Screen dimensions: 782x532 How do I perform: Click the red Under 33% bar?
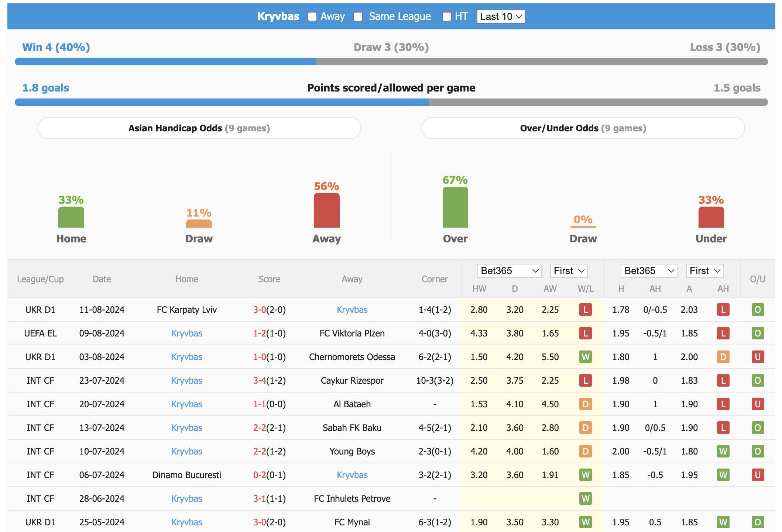(x=711, y=217)
